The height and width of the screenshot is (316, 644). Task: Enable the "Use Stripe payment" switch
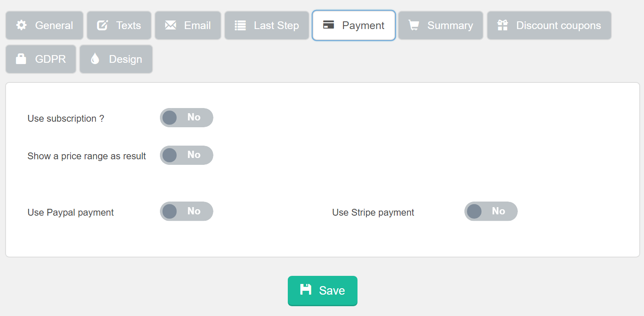(491, 211)
